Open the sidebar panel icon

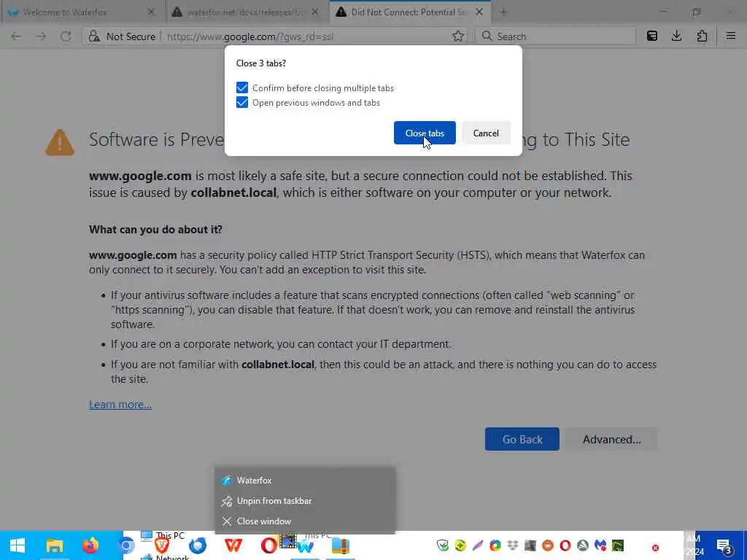pyautogui.click(x=651, y=36)
